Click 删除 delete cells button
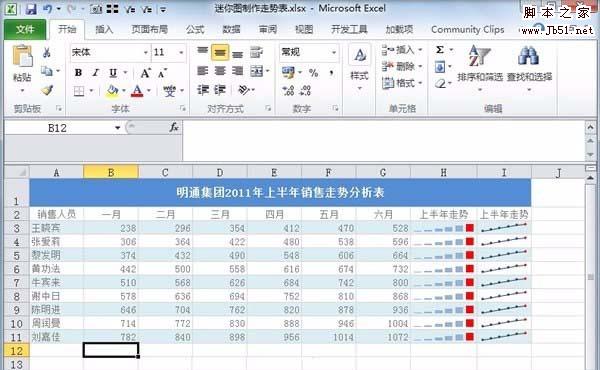The width and height of the screenshot is (600, 370). 402,67
